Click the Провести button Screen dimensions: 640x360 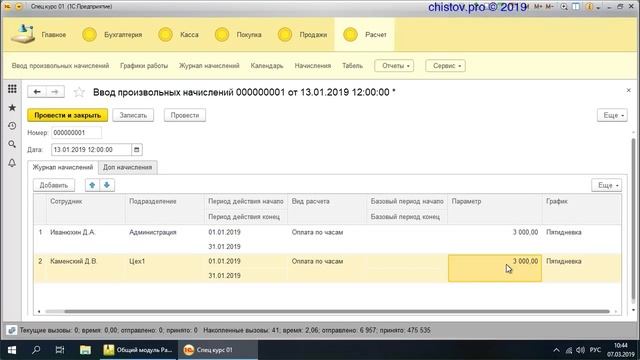pyautogui.click(x=185, y=116)
